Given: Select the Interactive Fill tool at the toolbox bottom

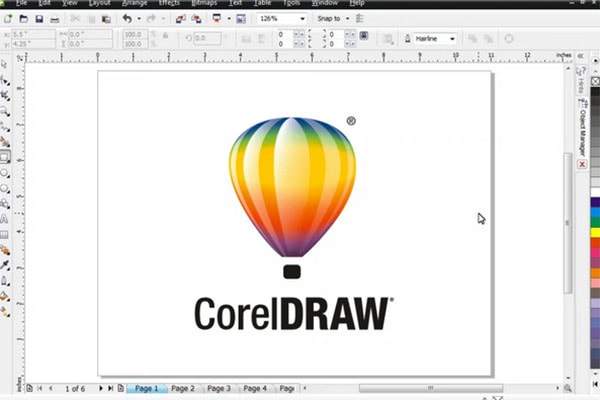Looking at the screenshot, I should click(x=5, y=312).
